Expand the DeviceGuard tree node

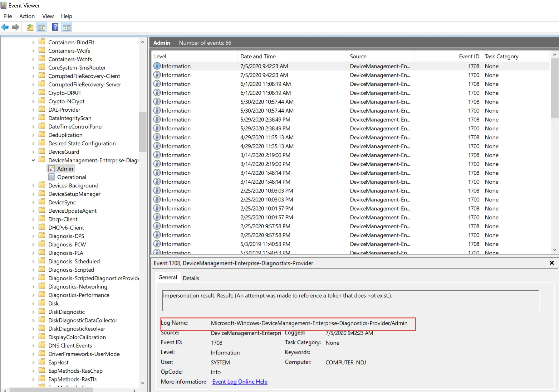click(x=33, y=152)
